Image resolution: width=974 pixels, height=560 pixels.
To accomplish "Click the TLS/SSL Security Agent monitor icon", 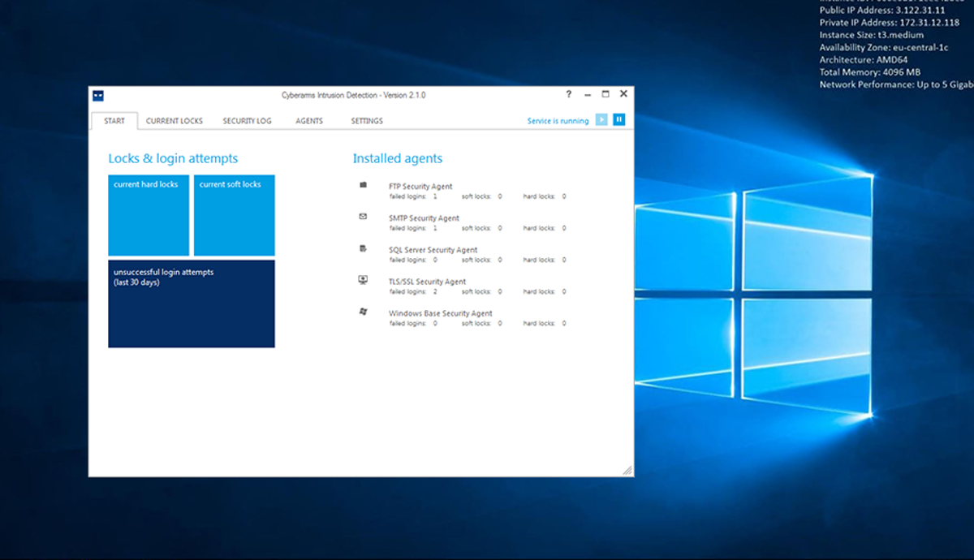I will 363,280.
